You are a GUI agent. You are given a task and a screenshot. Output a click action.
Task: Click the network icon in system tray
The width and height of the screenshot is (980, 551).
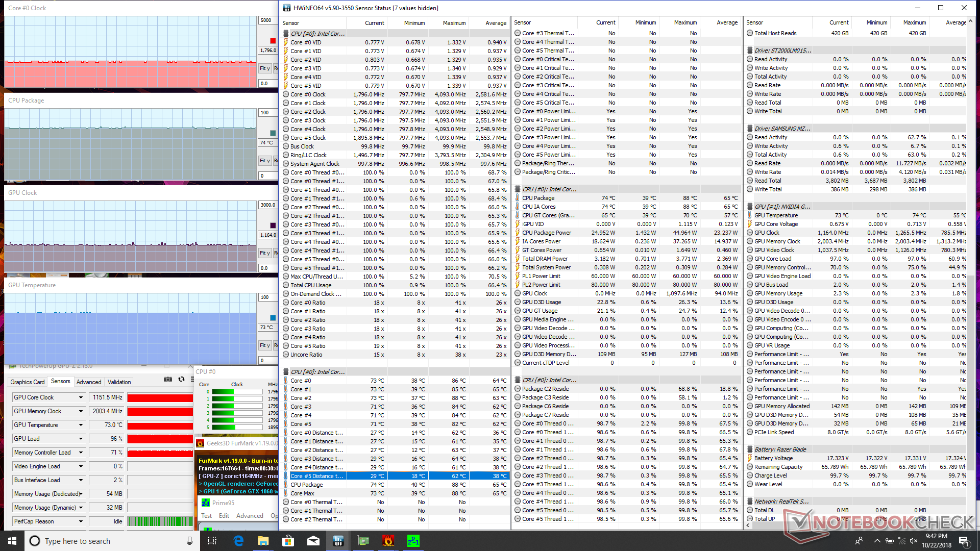[x=902, y=541]
